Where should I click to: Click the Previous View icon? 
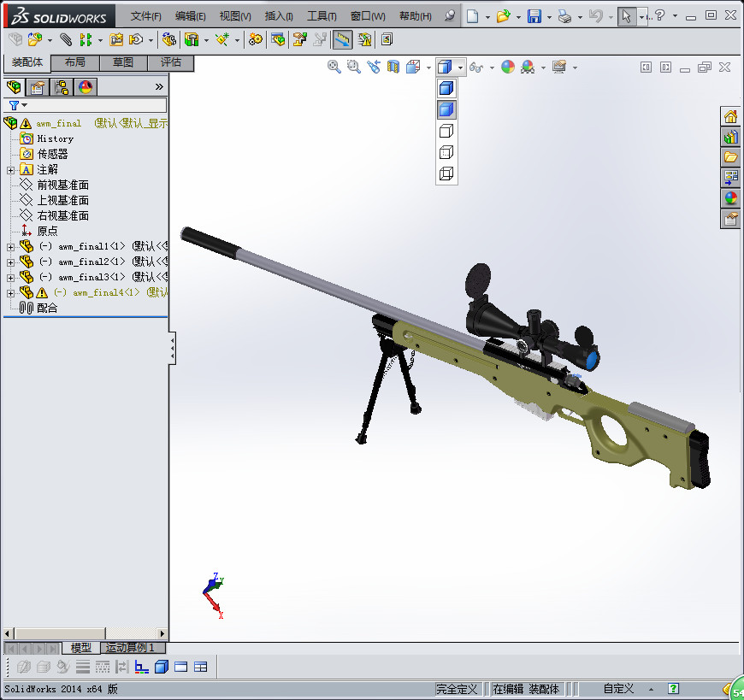(x=374, y=67)
